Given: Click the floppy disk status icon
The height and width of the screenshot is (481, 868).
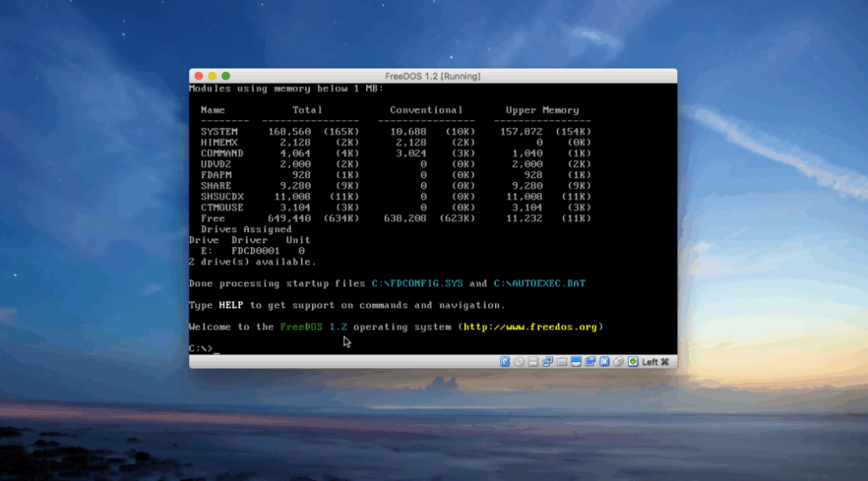Looking at the screenshot, I should pyautogui.click(x=533, y=362).
